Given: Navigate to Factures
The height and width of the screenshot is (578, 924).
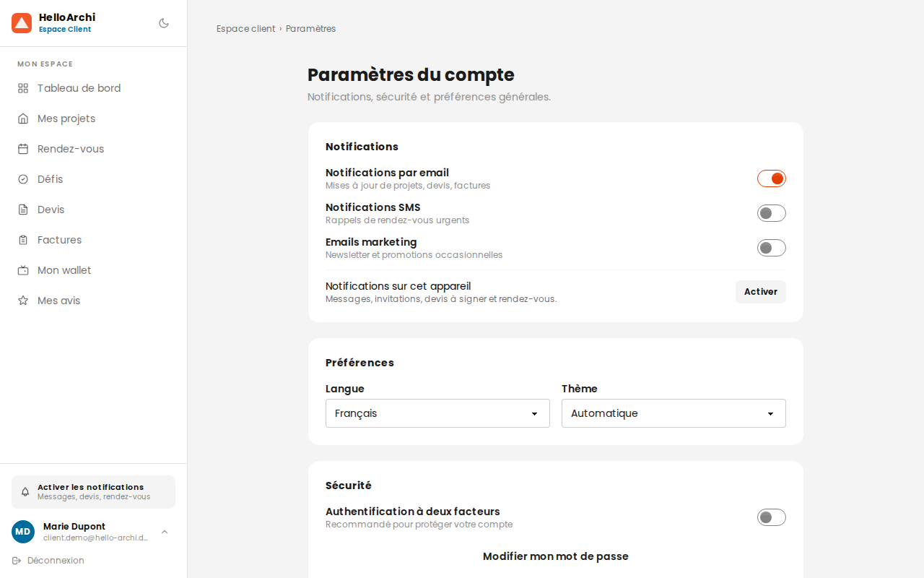Looking at the screenshot, I should click(x=94, y=240).
